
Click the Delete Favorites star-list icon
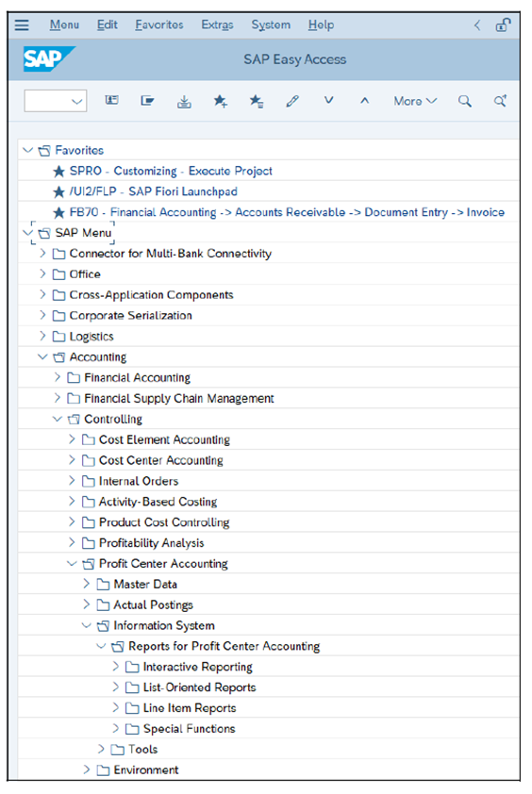click(x=257, y=101)
